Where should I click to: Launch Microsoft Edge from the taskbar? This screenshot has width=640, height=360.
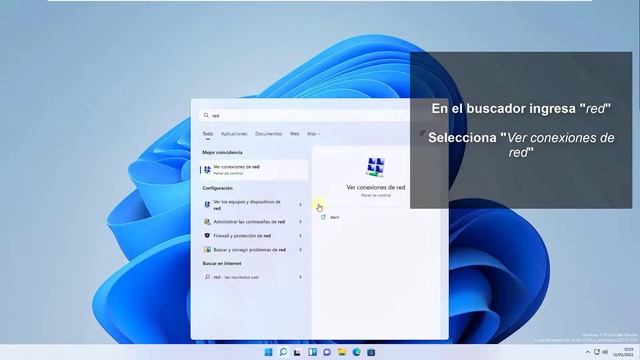pos(356,352)
